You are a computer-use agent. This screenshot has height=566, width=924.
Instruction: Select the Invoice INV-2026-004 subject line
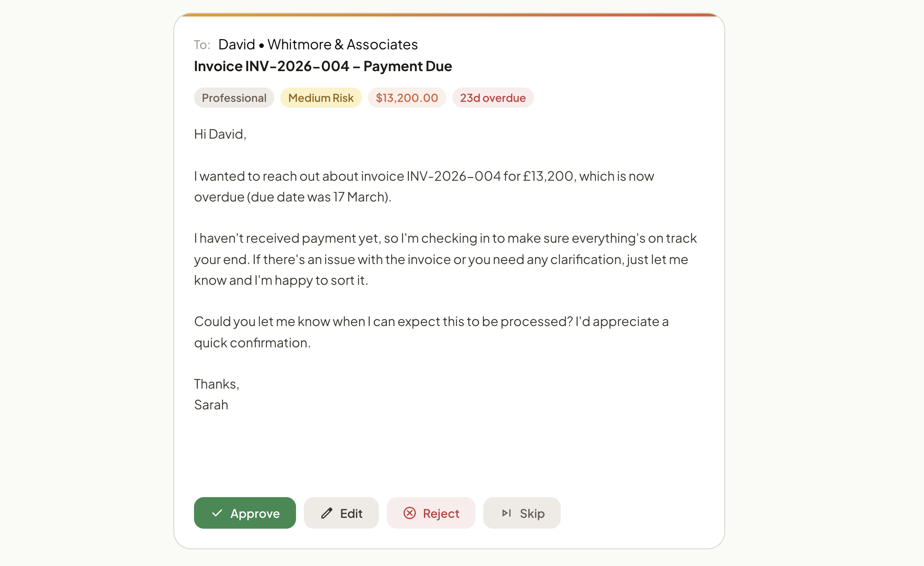[323, 66]
